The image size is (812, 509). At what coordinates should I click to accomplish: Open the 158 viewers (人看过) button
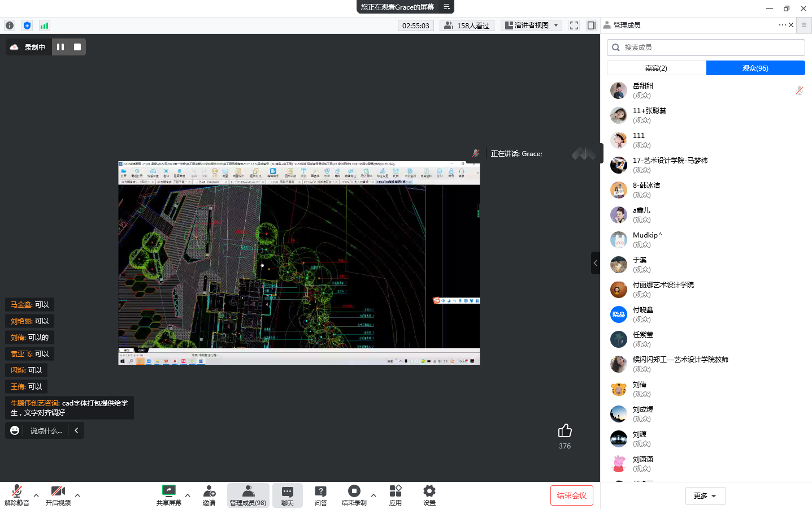[x=467, y=25]
